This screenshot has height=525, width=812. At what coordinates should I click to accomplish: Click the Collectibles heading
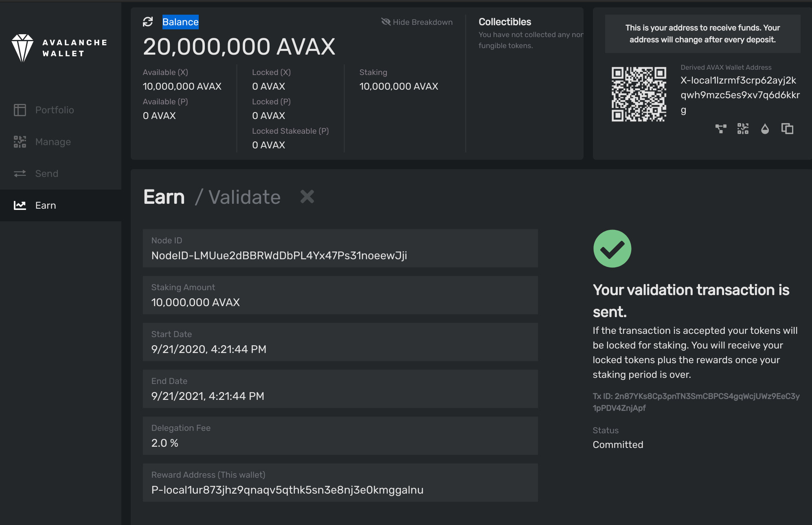[505, 22]
